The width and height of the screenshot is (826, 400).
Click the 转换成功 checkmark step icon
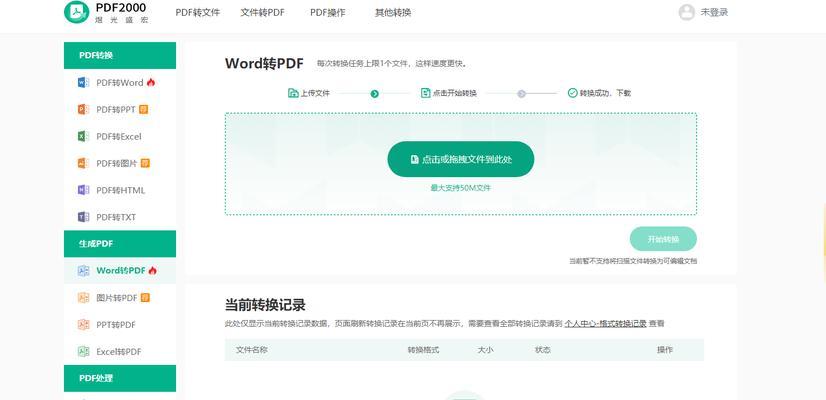click(x=573, y=93)
